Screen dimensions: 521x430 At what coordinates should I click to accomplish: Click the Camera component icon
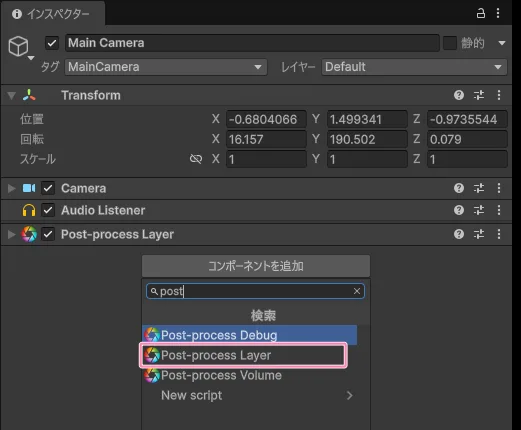(29, 188)
